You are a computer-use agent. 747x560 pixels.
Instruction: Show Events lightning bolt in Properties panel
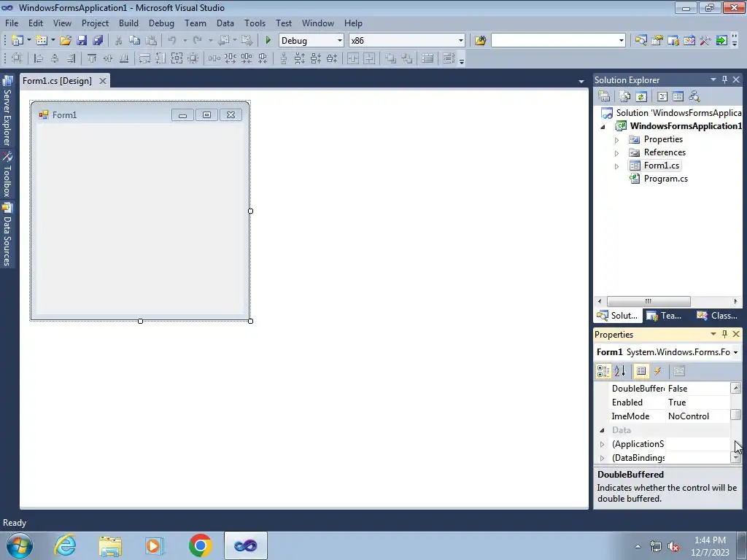657,371
